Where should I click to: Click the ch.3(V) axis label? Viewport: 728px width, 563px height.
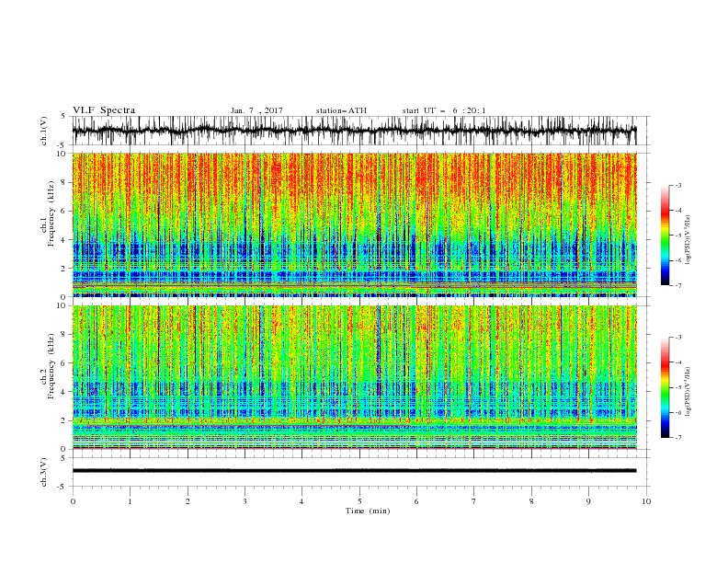(x=44, y=472)
